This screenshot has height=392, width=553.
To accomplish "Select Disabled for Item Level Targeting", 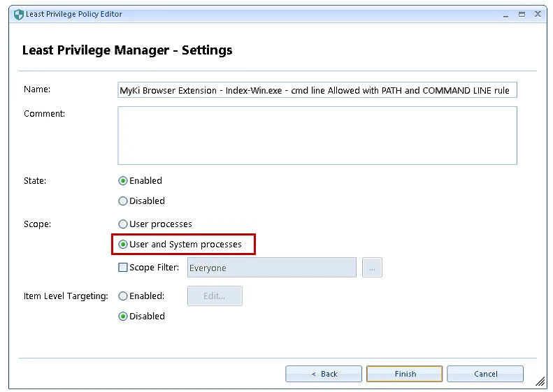I will 123,317.
